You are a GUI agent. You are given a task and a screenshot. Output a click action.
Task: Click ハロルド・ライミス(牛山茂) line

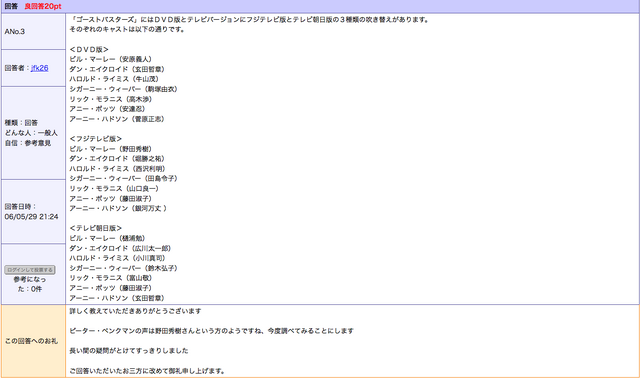click(x=114, y=79)
